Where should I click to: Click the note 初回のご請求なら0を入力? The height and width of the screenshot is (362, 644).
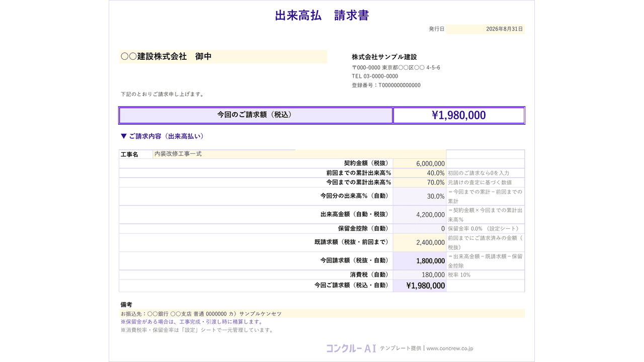point(478,173)
